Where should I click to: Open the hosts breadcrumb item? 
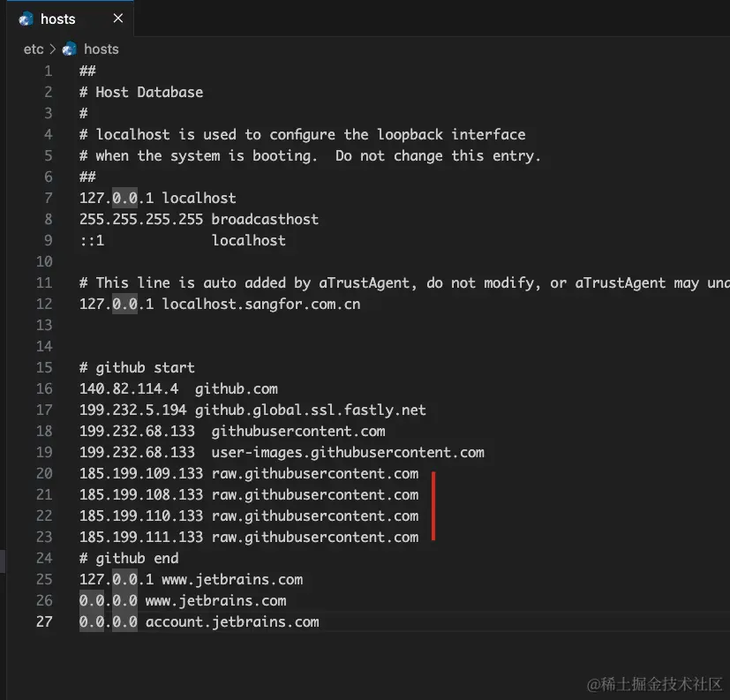tap(101, 49)
